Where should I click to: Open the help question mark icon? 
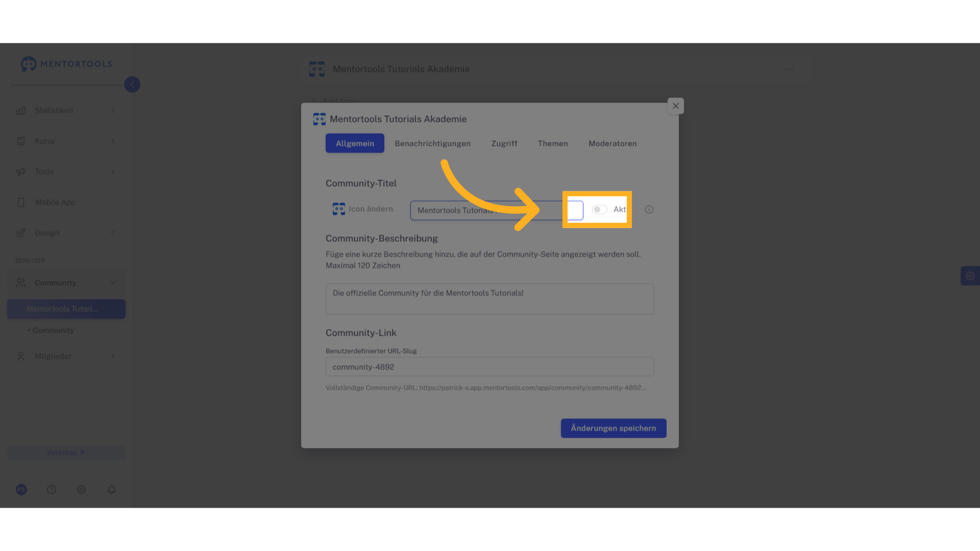52,490
